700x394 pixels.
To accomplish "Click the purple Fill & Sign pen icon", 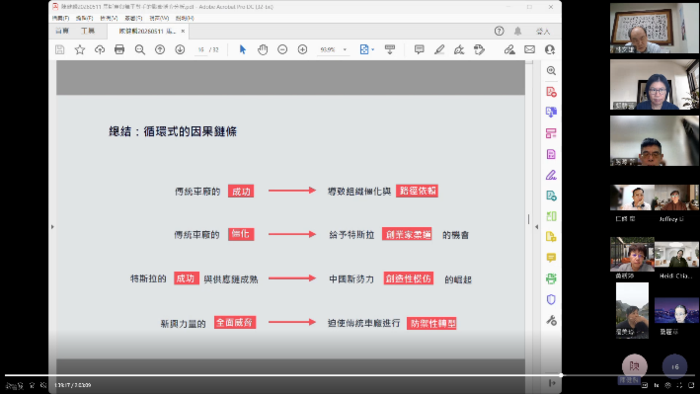I will tap(551, 175).
